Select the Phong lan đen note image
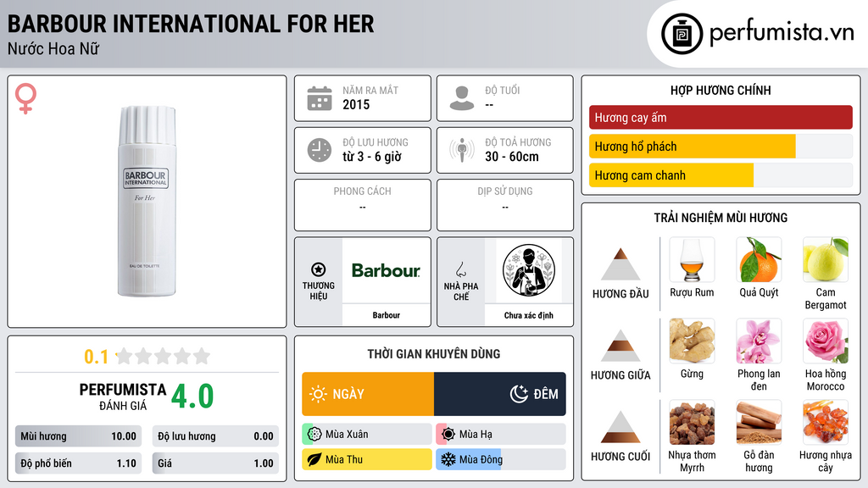The height and width of the screenshot is (488, 868). [759, 341]
